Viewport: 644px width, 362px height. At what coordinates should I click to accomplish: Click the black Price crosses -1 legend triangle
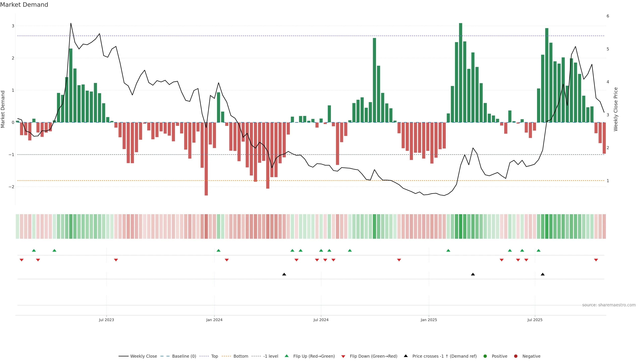coord(406,356)
